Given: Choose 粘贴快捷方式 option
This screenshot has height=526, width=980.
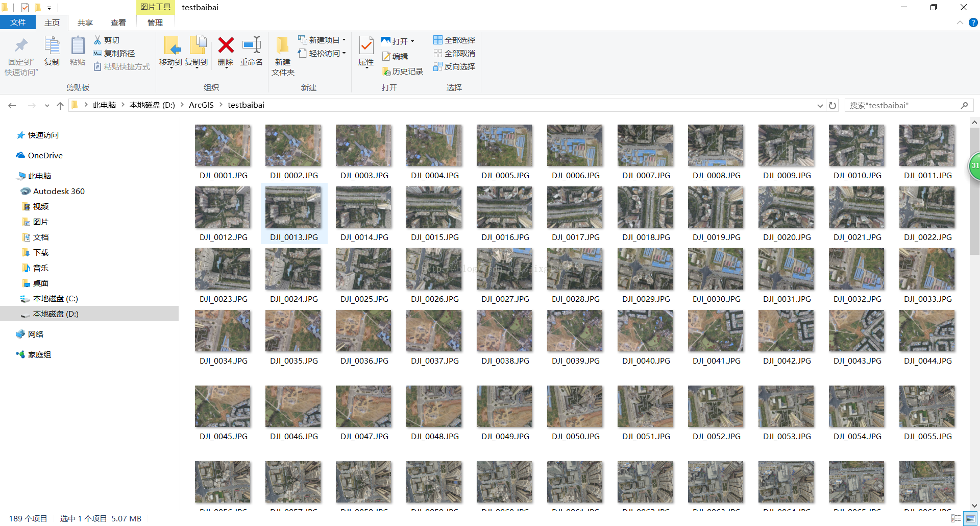Looking at the screenshot, I should pos(122,67).
